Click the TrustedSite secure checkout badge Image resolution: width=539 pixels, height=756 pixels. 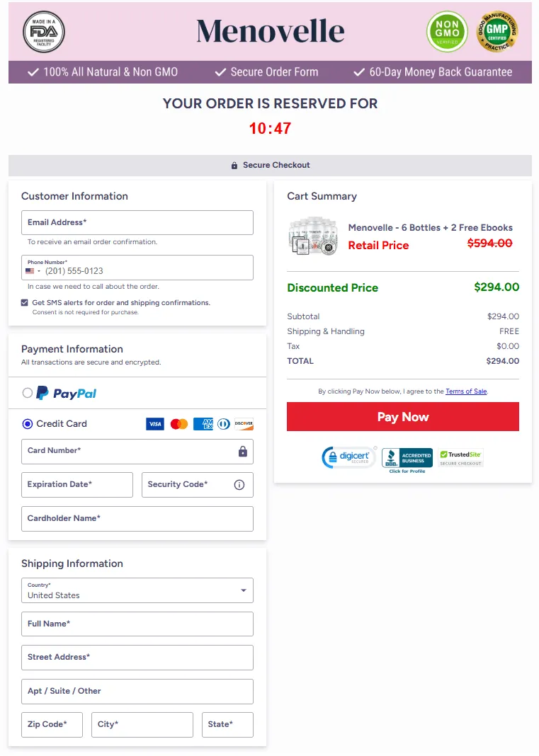[460, 458]
